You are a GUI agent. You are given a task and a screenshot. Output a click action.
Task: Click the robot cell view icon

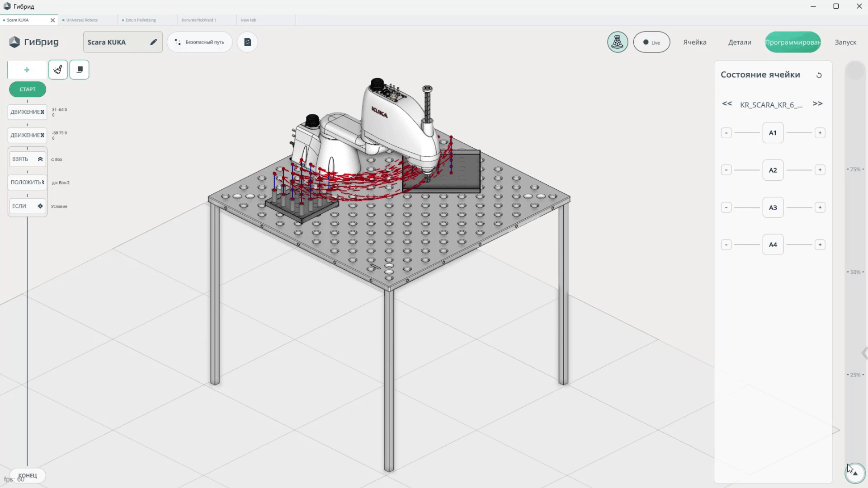click(x=617, y=42)
